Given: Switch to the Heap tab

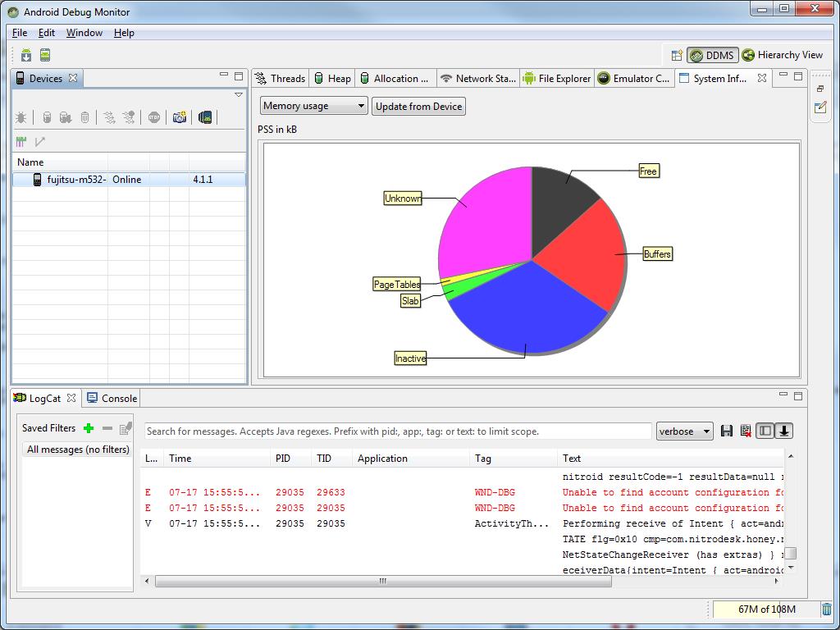Looking at the screenshot, I should click(333, 78).
